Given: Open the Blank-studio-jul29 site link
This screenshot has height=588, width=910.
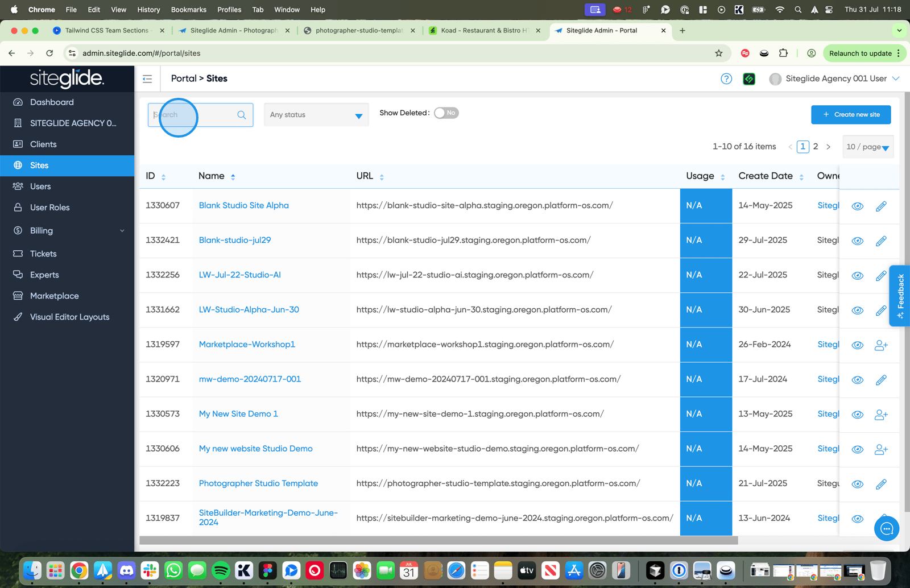Looking at the screenshot, I should point(235,240).
